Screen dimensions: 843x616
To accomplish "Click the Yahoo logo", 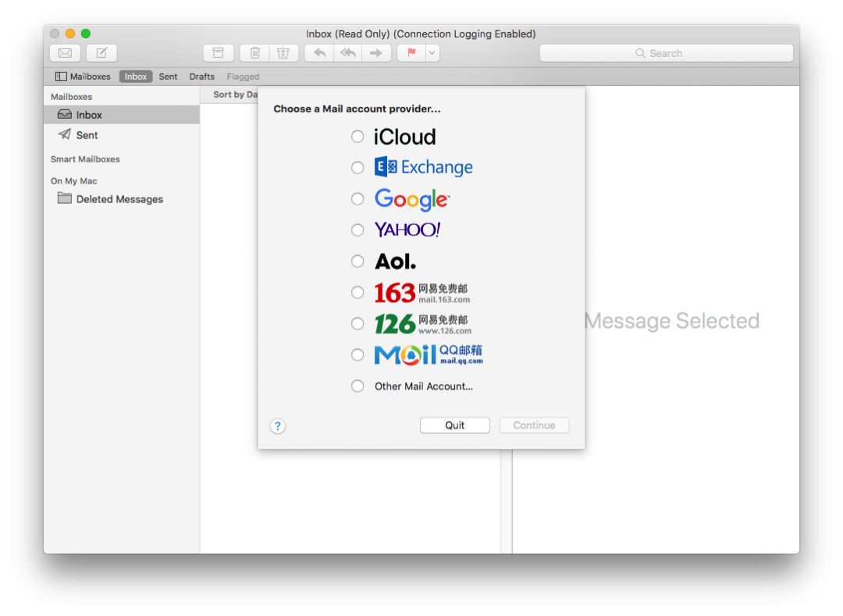I will click(x=407, y=230).
